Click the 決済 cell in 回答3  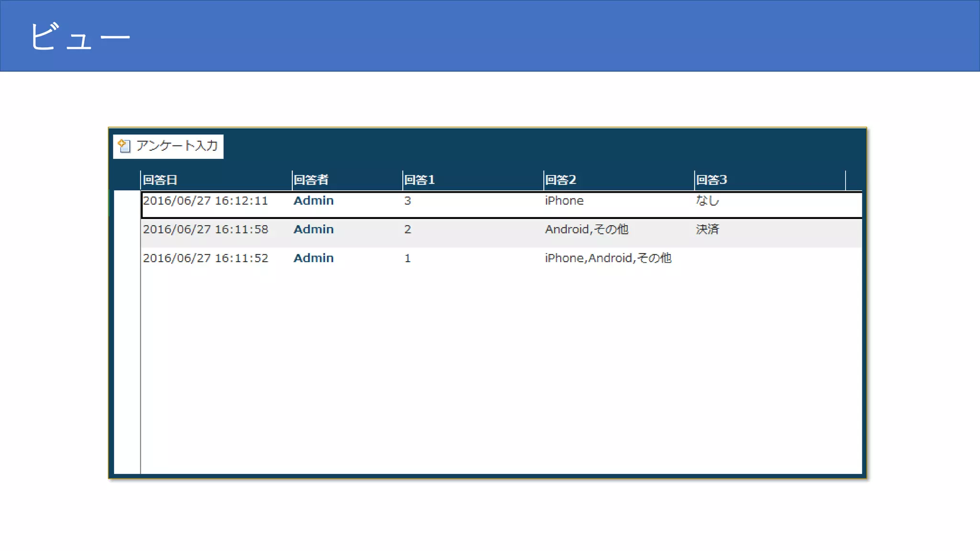[x=707, y=230]
